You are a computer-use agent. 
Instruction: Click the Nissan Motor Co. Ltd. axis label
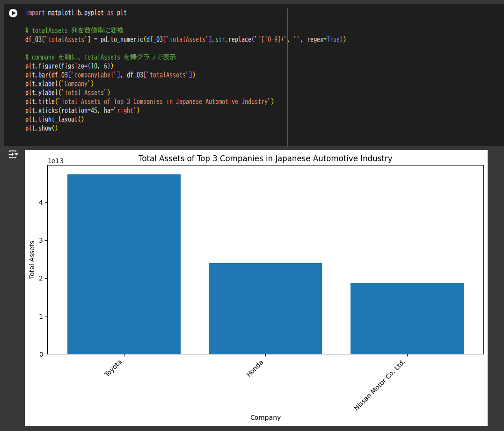coord(380,385)
